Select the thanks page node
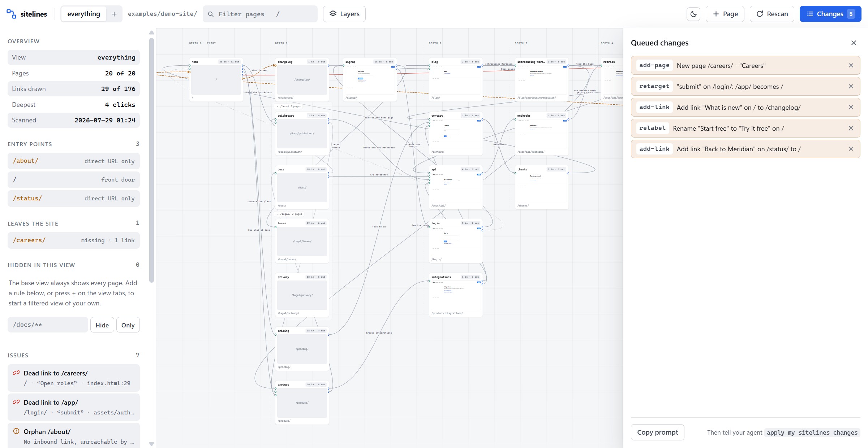 pyautogui.click(x=542, y=187)
